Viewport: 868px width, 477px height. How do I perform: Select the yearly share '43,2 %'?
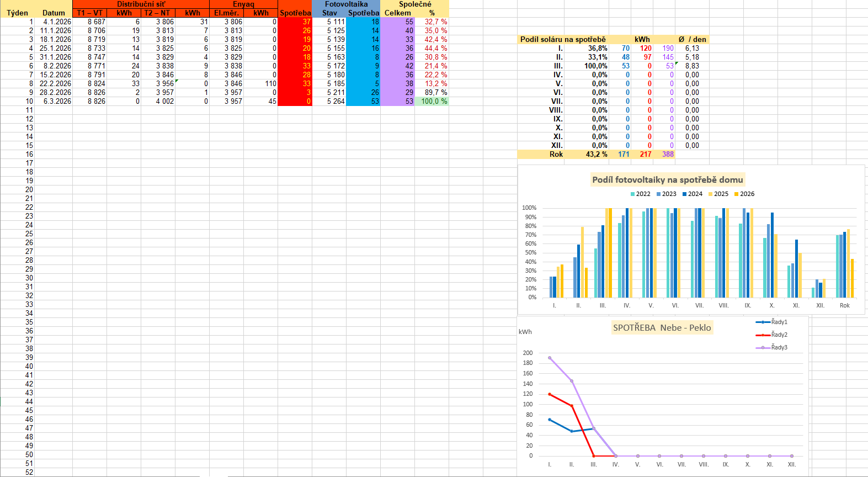[587, 154]
